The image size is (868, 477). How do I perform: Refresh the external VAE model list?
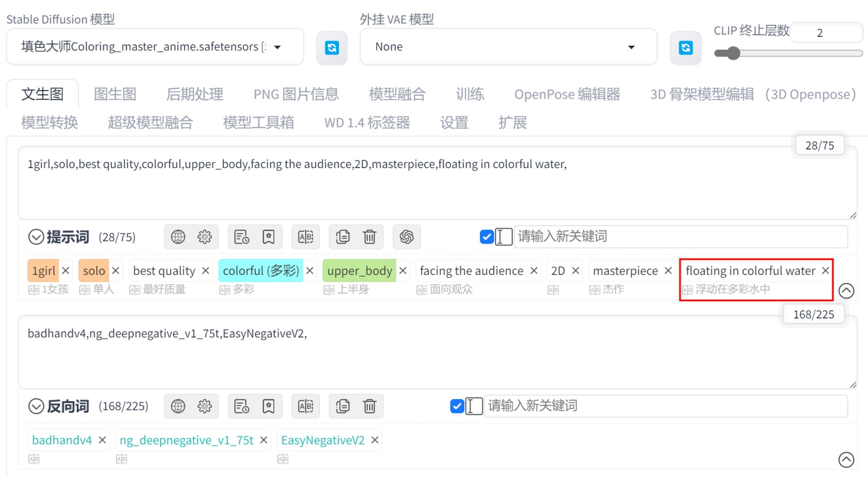686,47
